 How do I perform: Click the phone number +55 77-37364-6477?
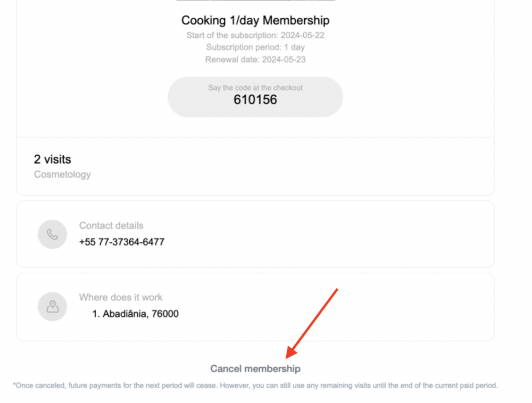coord(122,242)
